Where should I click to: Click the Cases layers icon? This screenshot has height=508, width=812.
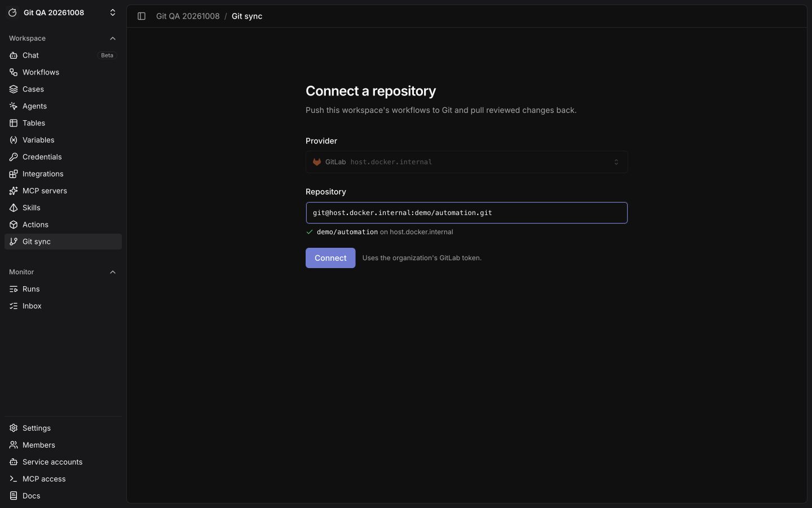tap(14, 89)
